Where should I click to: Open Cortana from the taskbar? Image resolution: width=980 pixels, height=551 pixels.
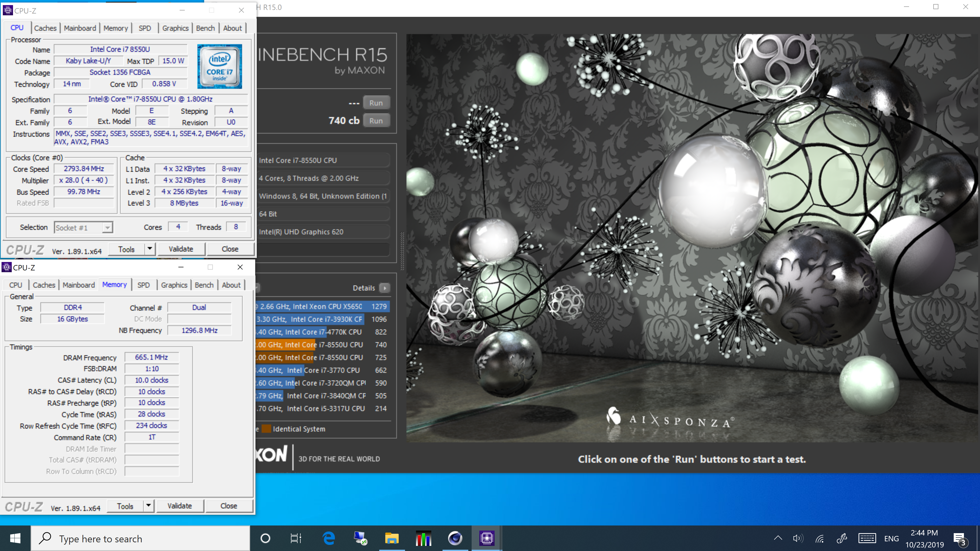pyautogui.click(x=265, y=539)
